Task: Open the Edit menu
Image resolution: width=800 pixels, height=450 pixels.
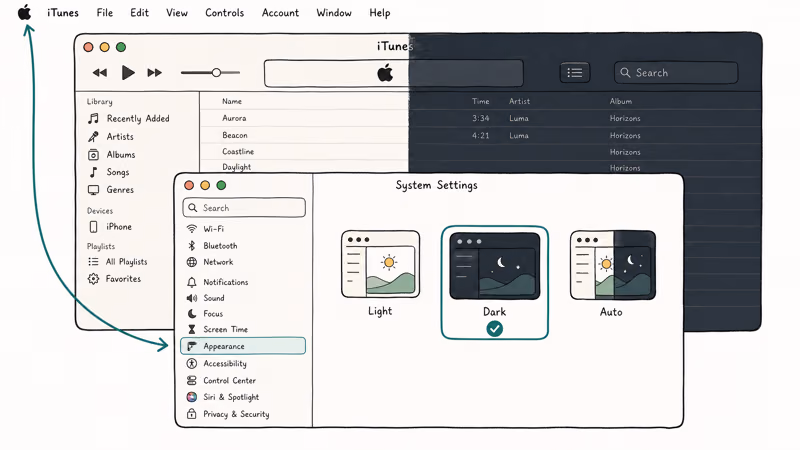Action: [139, 13]
